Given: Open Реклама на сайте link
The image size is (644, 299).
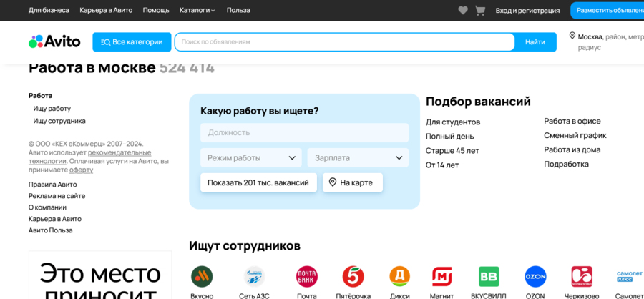Looking at the screenshot, I should point(57,196).
